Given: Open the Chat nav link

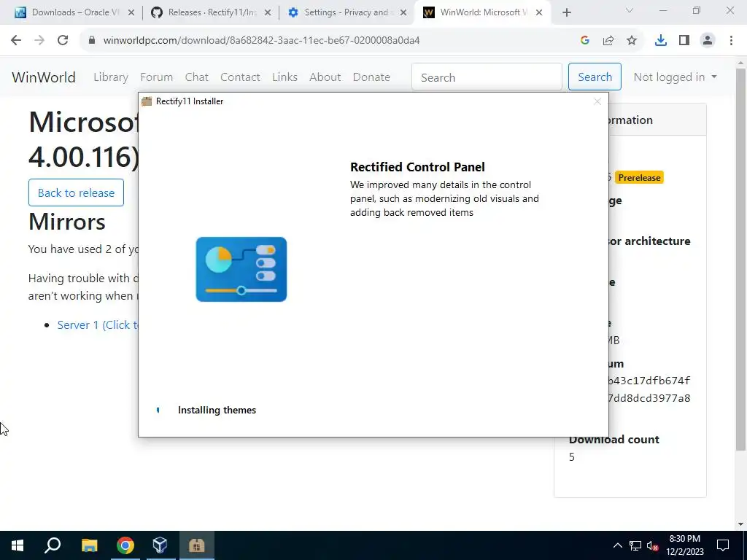Looking at the screenshot, I should (x=197, y=77).
